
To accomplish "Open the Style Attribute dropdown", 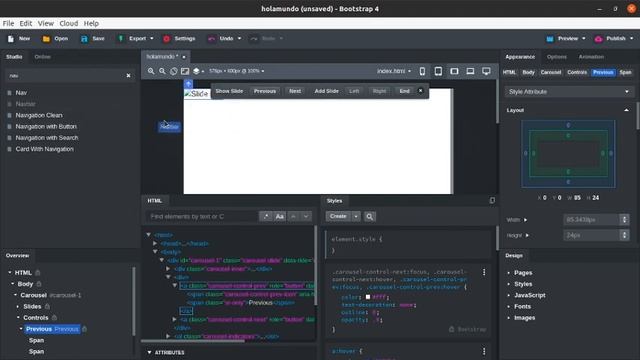I will tap(569, 92).
